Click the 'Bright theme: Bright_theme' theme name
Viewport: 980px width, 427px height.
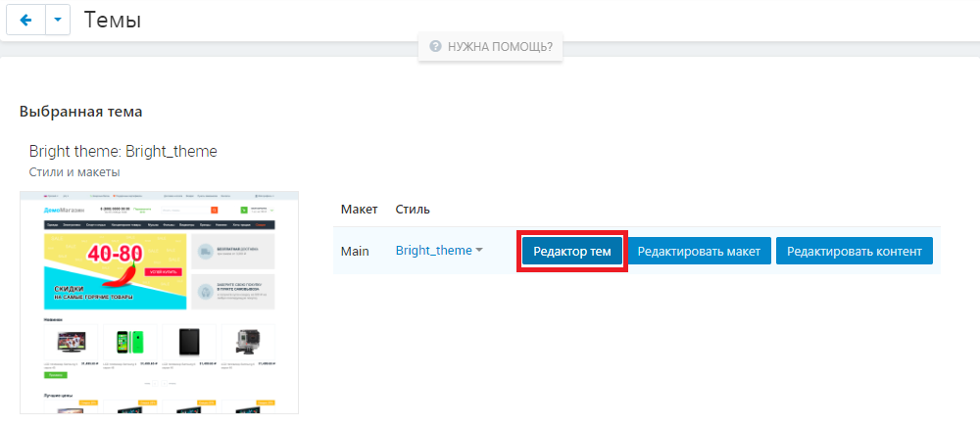[x=123, y=151]
